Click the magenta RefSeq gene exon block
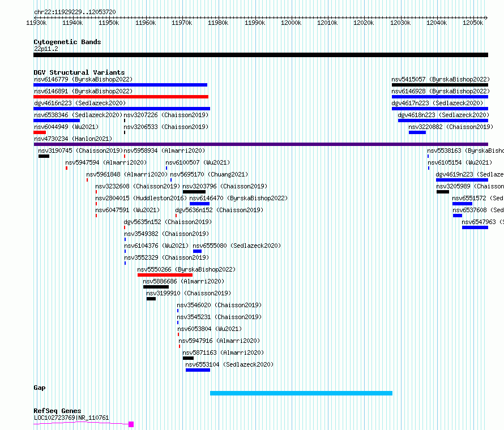This screenshot has width=504, height=430. pos(131,424)
